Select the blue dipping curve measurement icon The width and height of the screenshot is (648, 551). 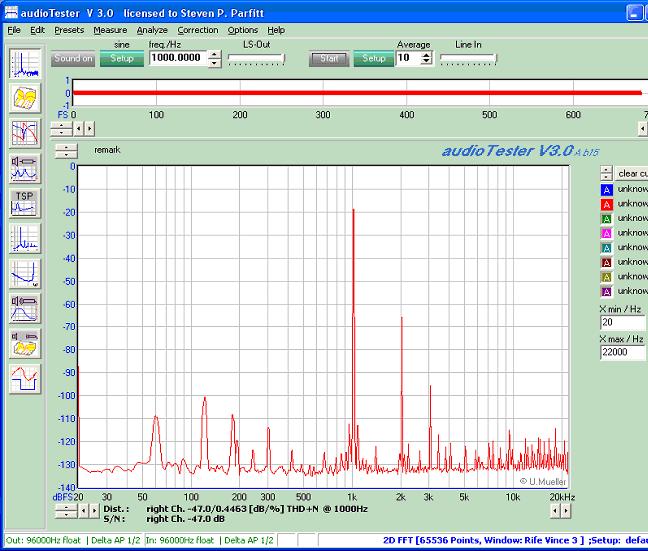click(25, 274)
